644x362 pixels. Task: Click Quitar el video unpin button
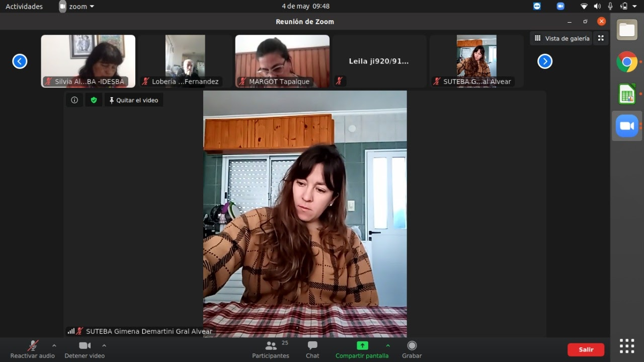[134, 100]
